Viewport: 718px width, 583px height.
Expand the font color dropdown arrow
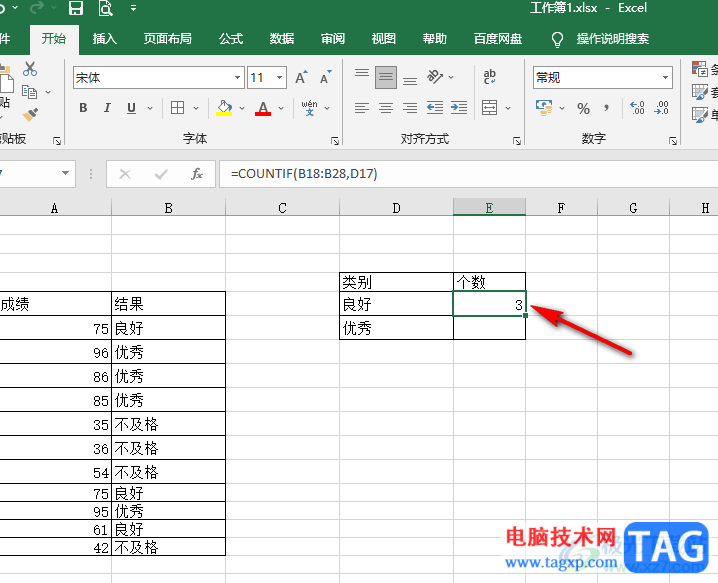(x=281, y=109)
